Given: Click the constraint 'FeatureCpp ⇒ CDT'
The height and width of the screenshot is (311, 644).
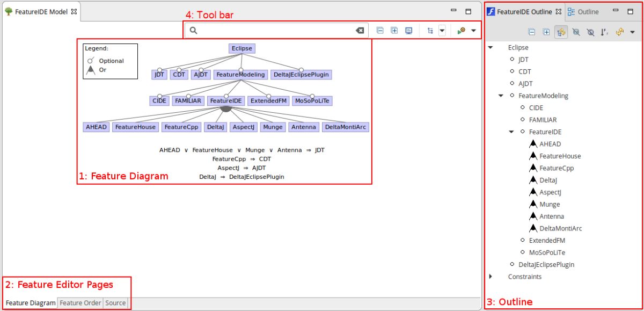Looking at the screenshot, I should [x=241, y=159].
